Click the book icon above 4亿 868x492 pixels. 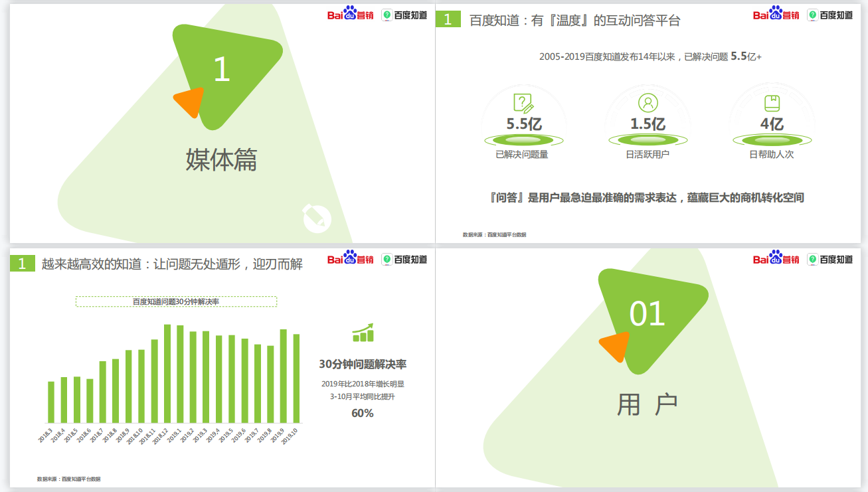point(772,103)
